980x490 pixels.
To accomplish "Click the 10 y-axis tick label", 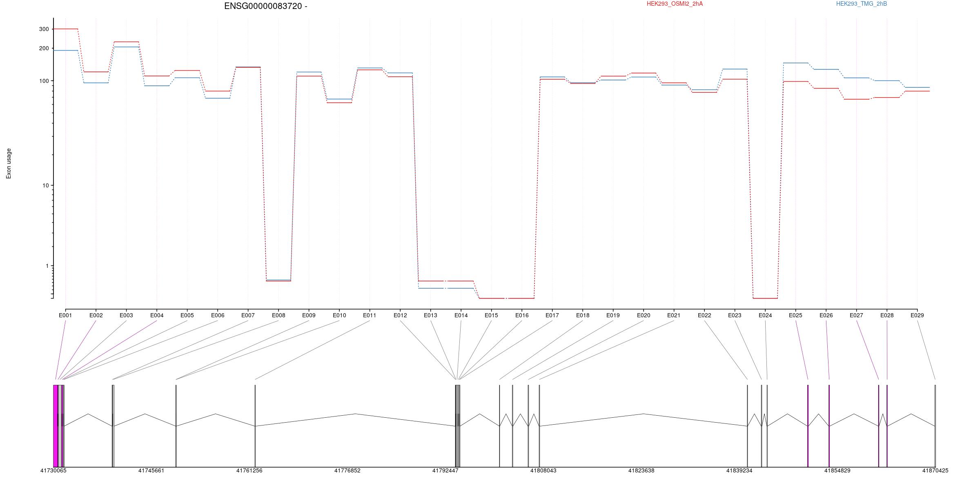I will [x=45, y=185].
